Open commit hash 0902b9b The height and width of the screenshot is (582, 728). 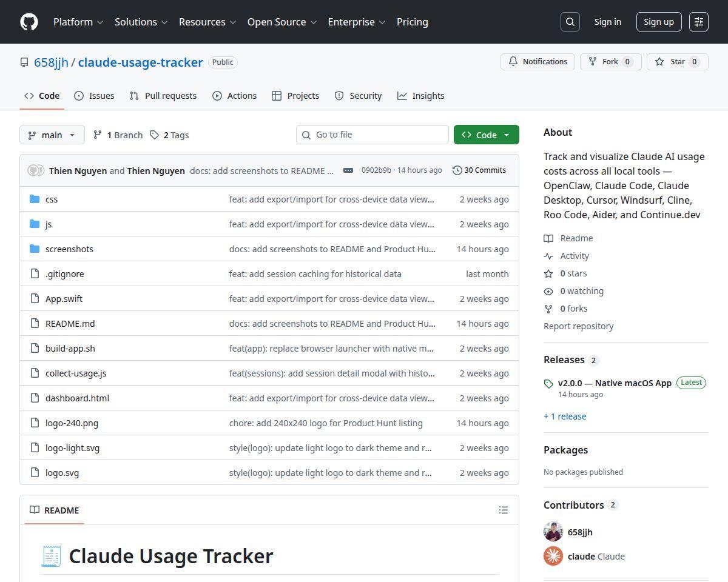[376, 170]
